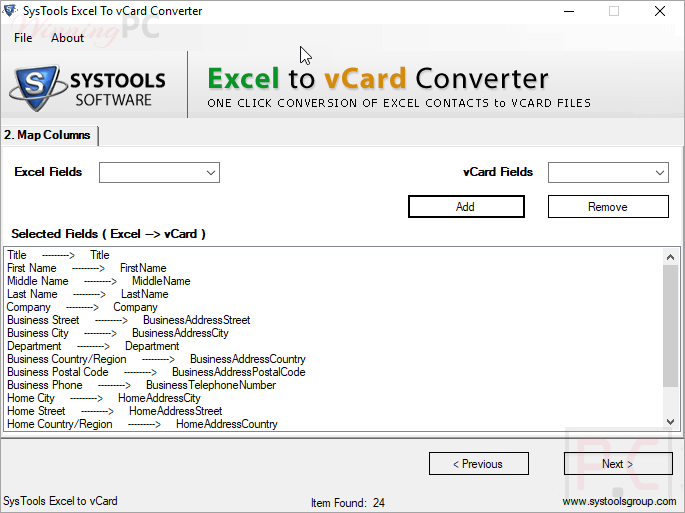Click the Remove button
The width and height of the screenshot is (685, 513).
click(608, 206)
